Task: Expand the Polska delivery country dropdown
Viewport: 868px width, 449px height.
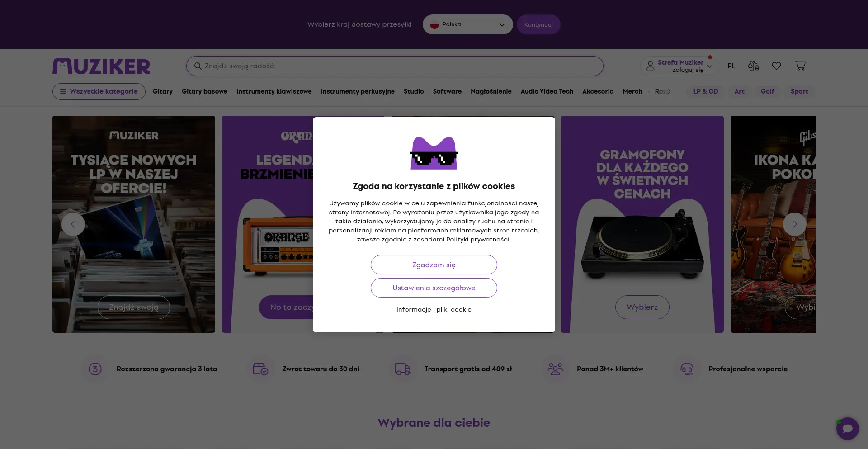Action: [467, 24]
